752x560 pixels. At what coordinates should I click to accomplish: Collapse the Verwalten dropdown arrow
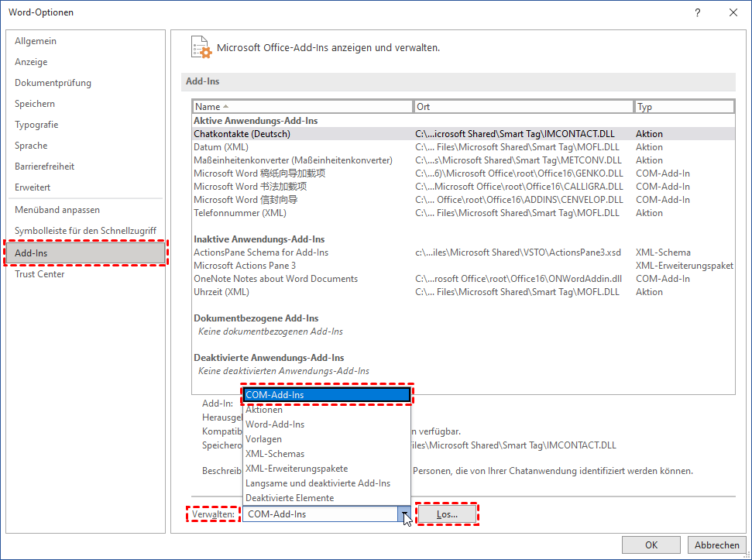tap(404, 514)
